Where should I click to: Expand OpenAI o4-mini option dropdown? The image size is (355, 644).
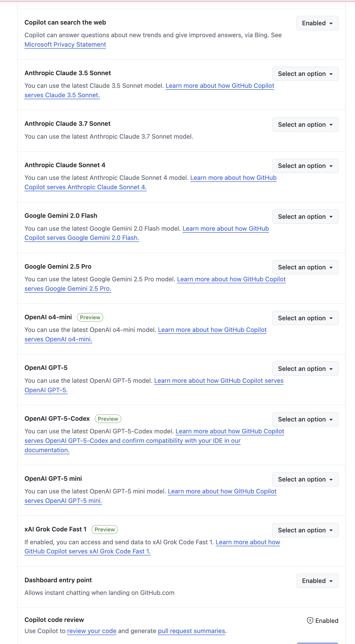tap(305, 318)
